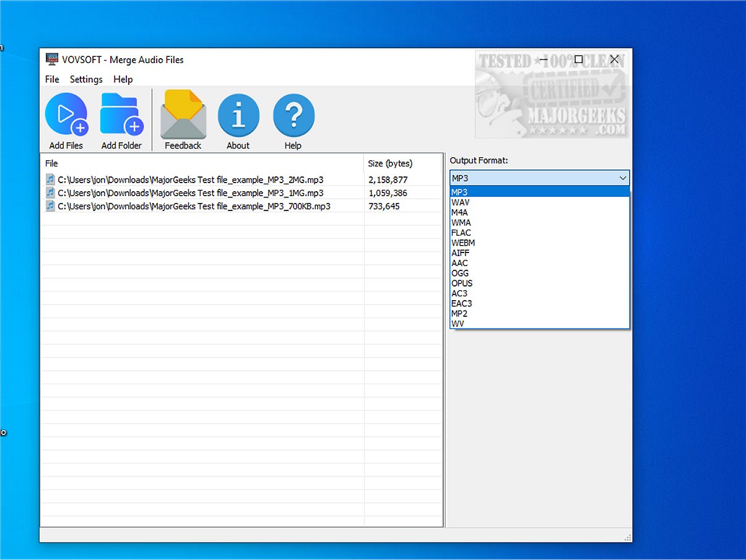Click the Add Folder icon
The height and width of the screenshot is (560, 746).
[x=121, y=115]
